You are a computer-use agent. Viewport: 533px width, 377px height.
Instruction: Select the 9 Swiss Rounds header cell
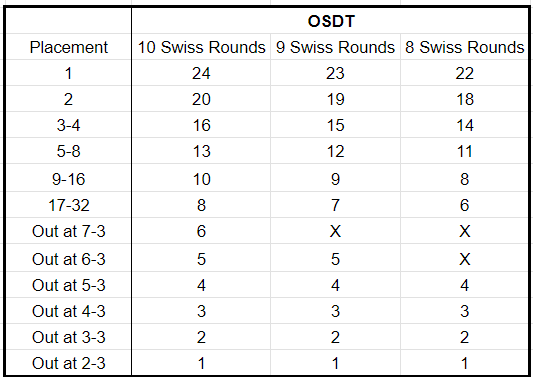pyautogui.click(x=335, y=47)
